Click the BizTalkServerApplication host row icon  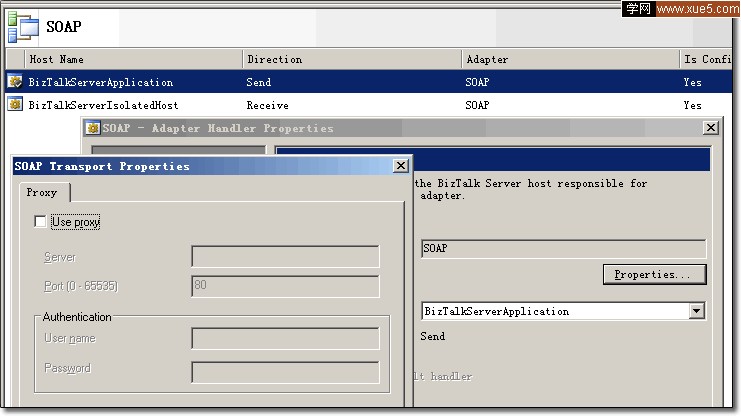click(15, 81)
